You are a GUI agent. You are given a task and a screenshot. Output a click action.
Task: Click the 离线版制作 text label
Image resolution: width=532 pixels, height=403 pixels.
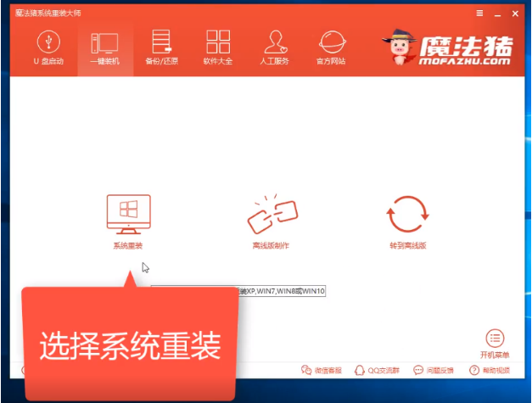[271, 245]
